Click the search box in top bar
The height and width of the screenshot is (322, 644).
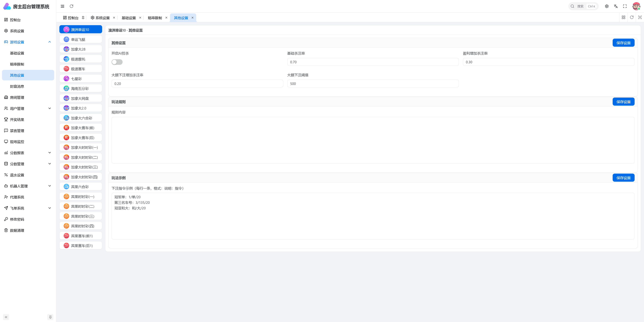click(583, 6)
